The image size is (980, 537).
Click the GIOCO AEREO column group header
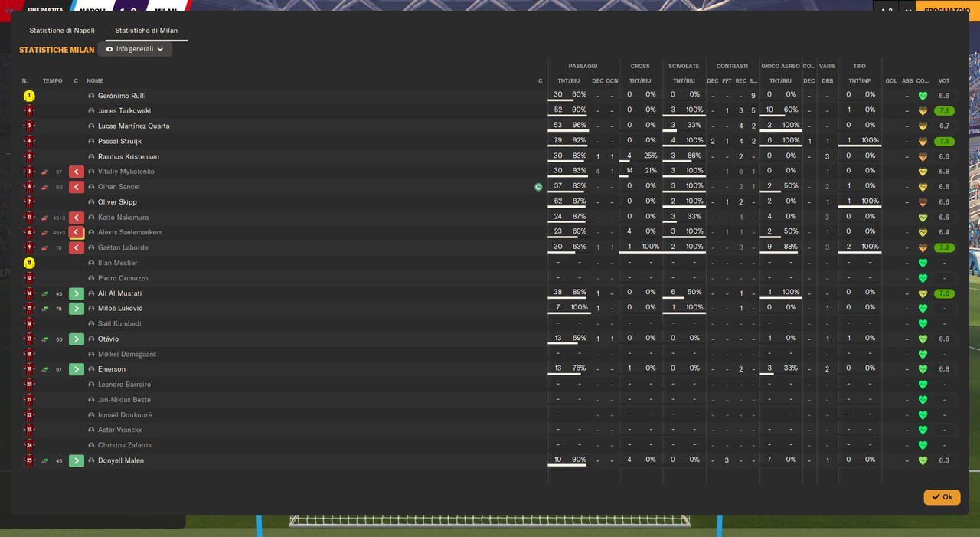point(780,66)
